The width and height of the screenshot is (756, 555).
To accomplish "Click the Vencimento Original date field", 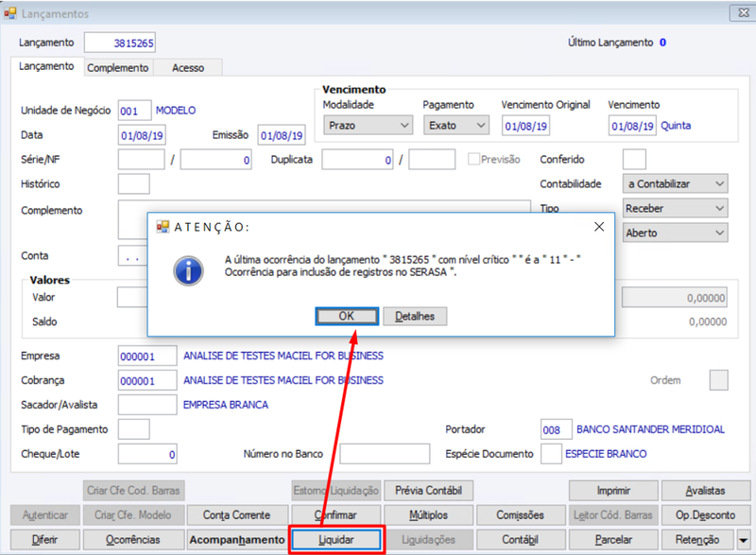I will pos(525,126).
